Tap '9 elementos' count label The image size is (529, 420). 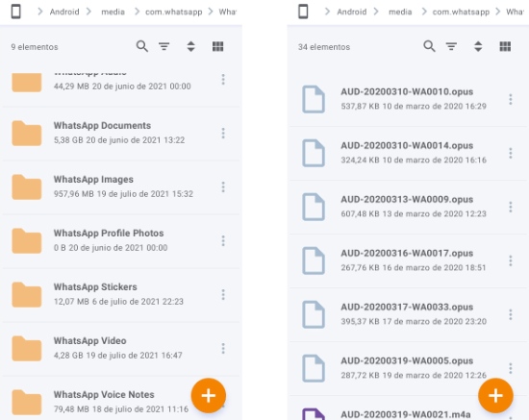35,47
